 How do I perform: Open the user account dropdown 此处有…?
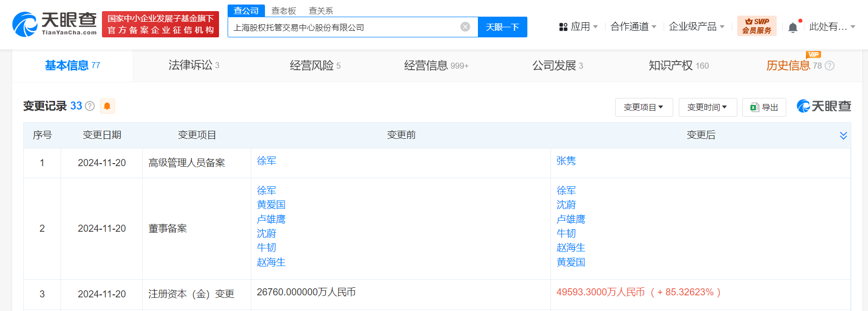(x=832, y=27)
